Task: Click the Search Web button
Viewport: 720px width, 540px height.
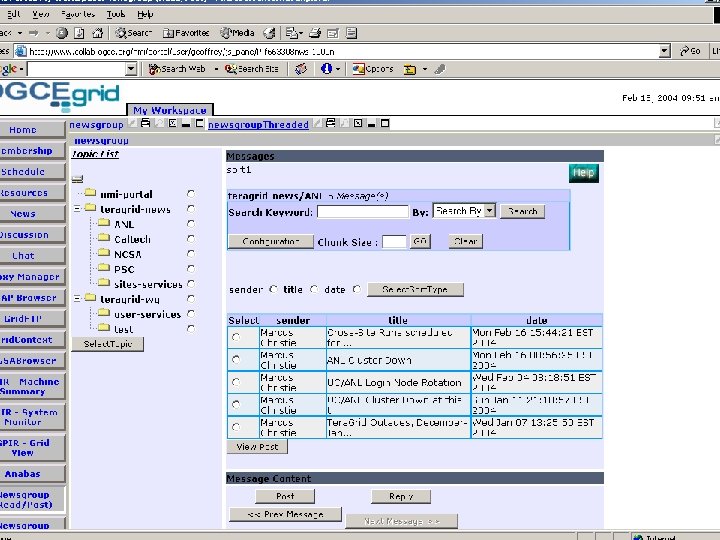Action: click(177, 69)
